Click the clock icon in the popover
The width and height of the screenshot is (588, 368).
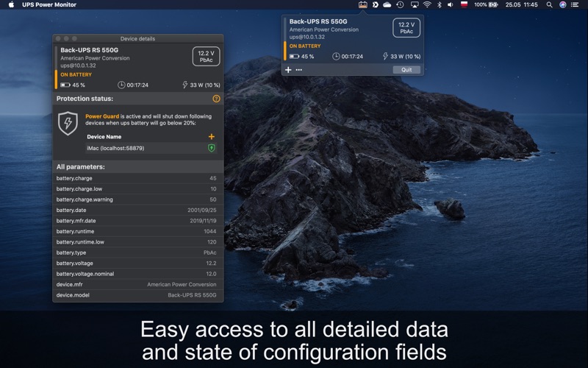click(x=336, y=57)
